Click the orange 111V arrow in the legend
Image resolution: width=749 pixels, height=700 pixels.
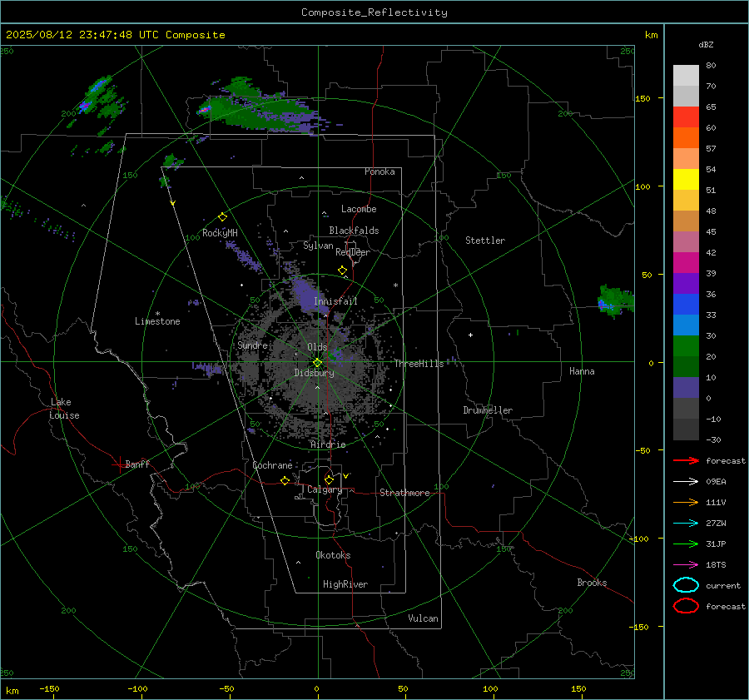[x=686, y=502]
